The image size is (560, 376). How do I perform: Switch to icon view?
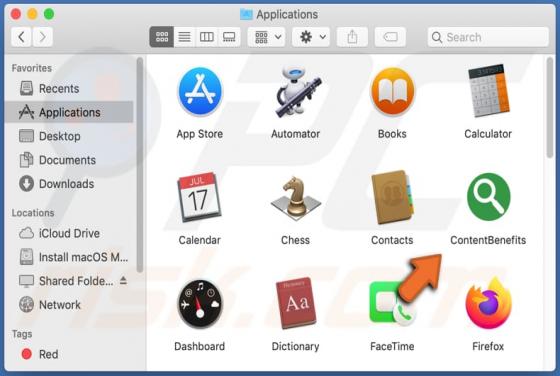(x=161, y=37)
